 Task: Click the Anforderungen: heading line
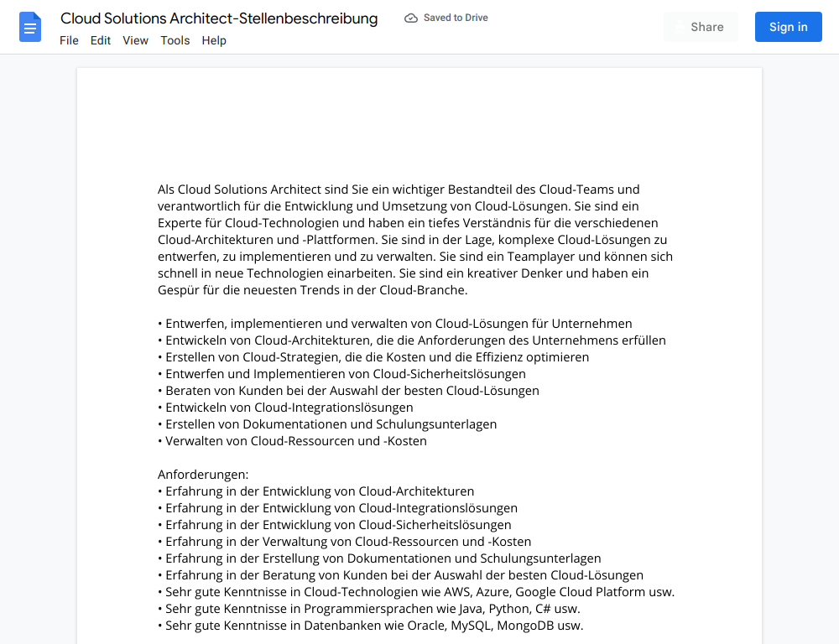pos(203,475)
